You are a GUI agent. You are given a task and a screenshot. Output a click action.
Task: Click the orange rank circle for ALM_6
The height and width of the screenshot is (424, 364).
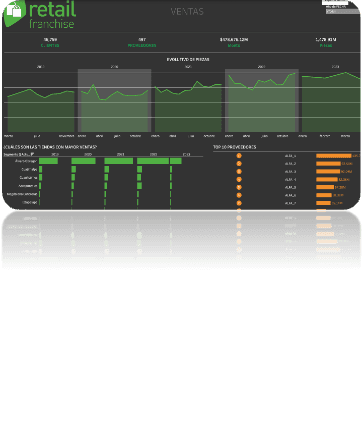click(239, 195)
